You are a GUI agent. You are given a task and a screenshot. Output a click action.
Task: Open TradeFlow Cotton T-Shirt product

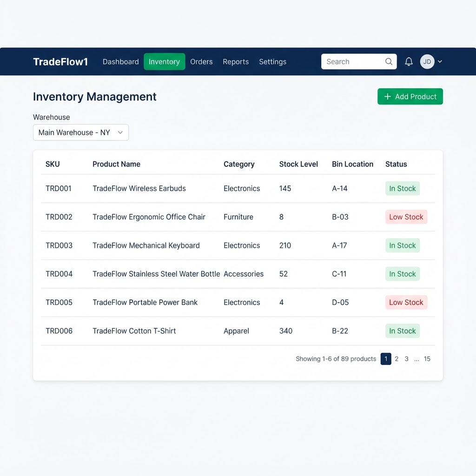134,331
